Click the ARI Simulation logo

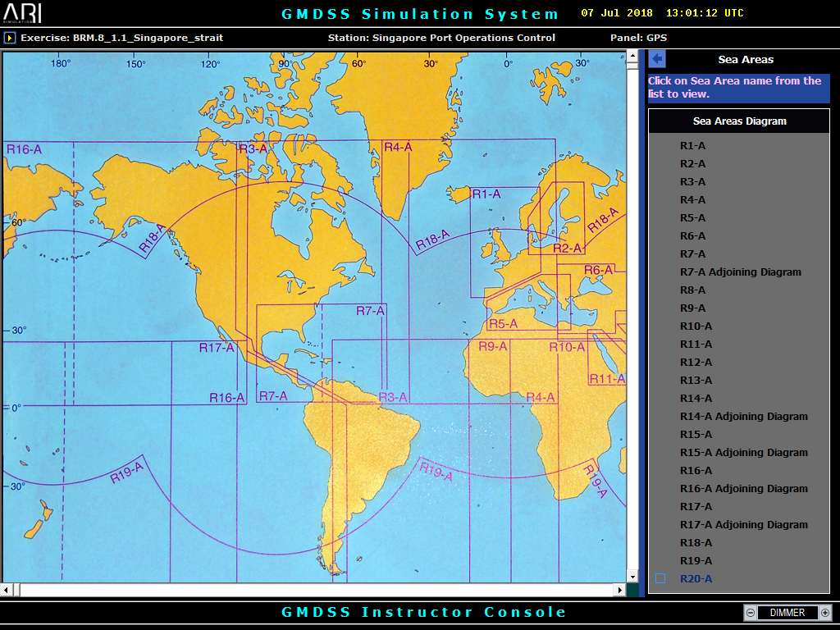pos(22,13)
